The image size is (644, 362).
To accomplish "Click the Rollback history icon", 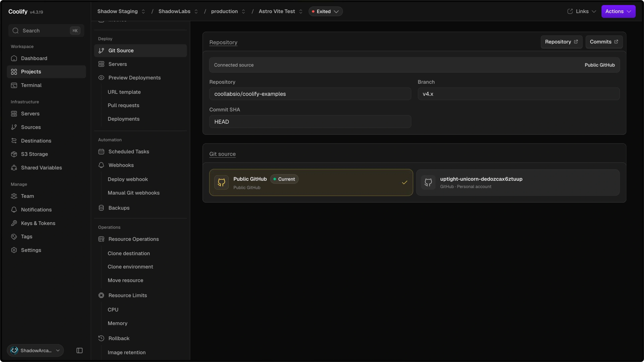I will 101,338.
